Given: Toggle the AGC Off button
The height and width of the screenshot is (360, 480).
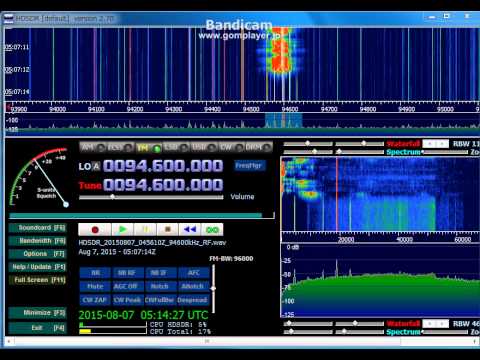Looking at the screenshot, I should tap(128, 286).
